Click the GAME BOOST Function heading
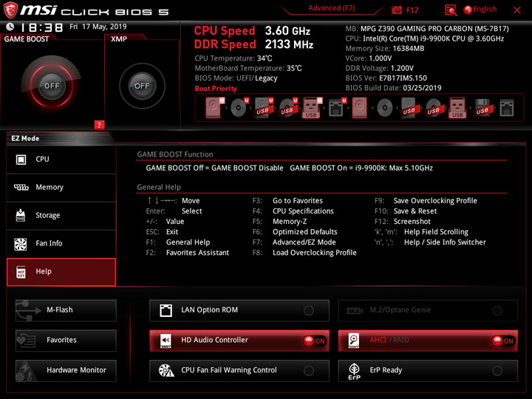Image resolution: width=532 pixels, height=399 pixels. [175, 154]
